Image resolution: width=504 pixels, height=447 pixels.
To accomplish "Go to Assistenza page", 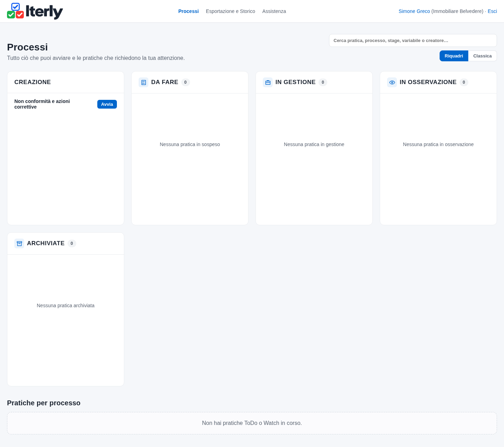I will tap(274, 11).
